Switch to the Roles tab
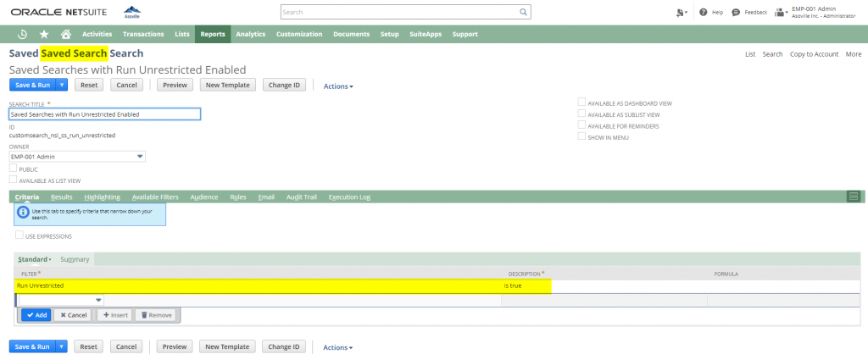Viewport: 868px width, 360px height. pos(238,197)
